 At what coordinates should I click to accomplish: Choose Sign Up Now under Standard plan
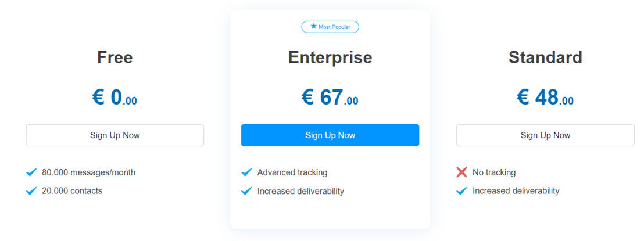coord(545,135)
